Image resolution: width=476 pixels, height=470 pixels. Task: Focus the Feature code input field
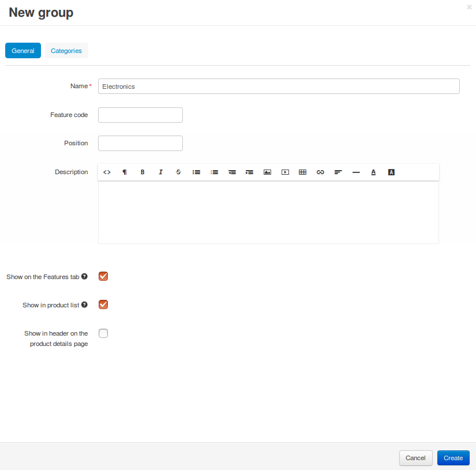click(140, 115)
